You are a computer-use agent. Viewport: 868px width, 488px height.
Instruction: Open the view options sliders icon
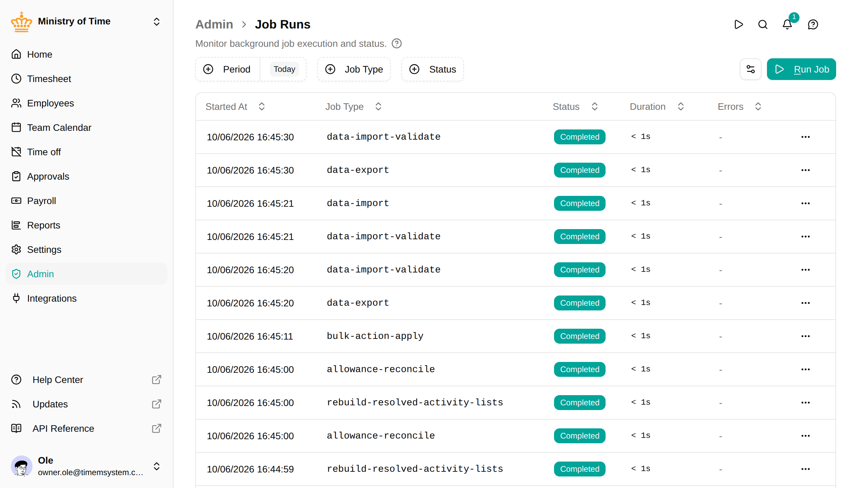tap(751, 69)
